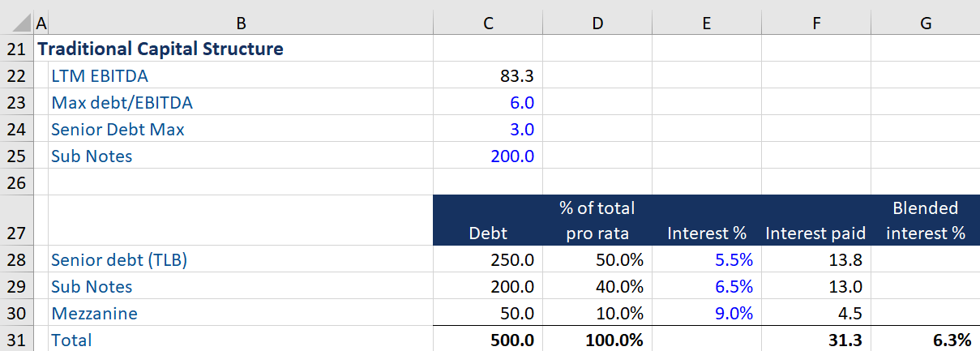The height and width of the screenshot is (351, 980).
Task: Select the Max debt/EBITDA value 6.0
Action: point(488,103)
